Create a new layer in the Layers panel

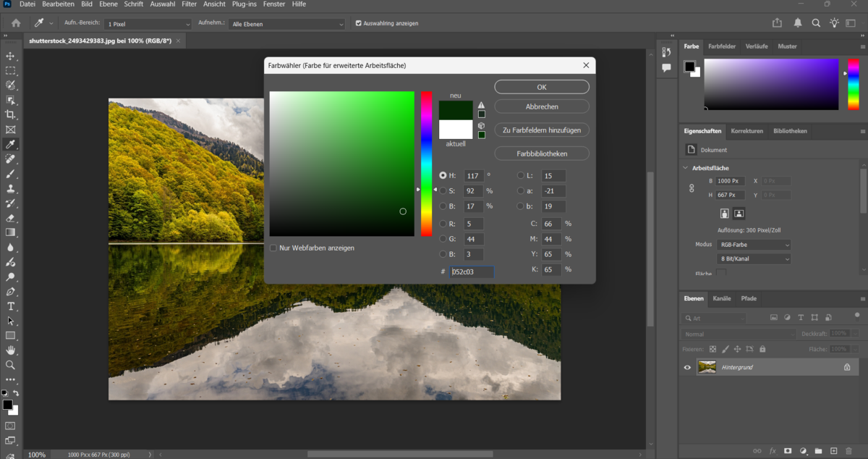click(833, 451)
